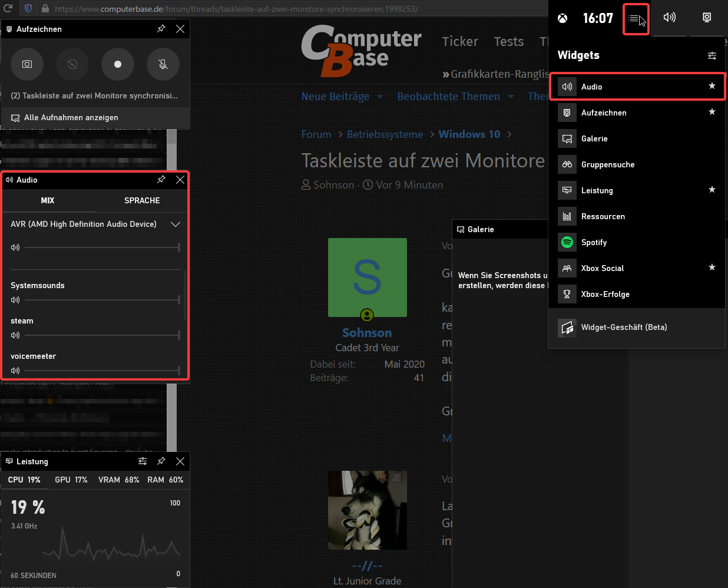
Task: Open Leistung widget options icon
Action: tap(143, 461)
